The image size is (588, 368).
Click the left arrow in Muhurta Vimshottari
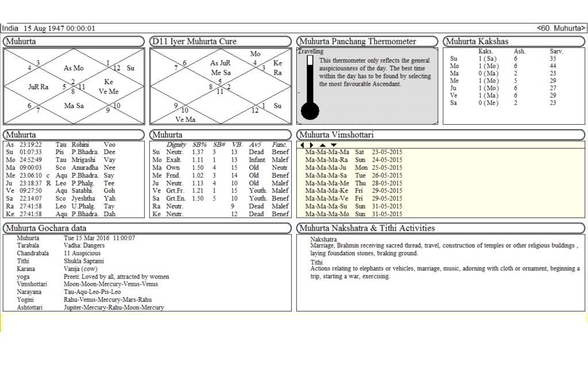point(302,145)
